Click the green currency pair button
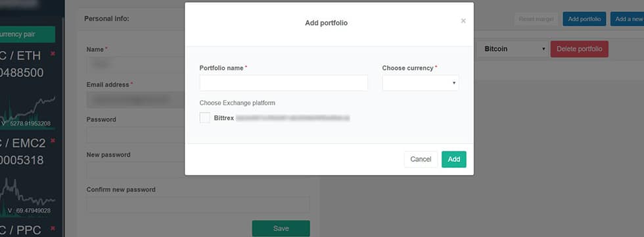This screenshot has width=644, height=237. pyautogui.click(x=27, y=34)
